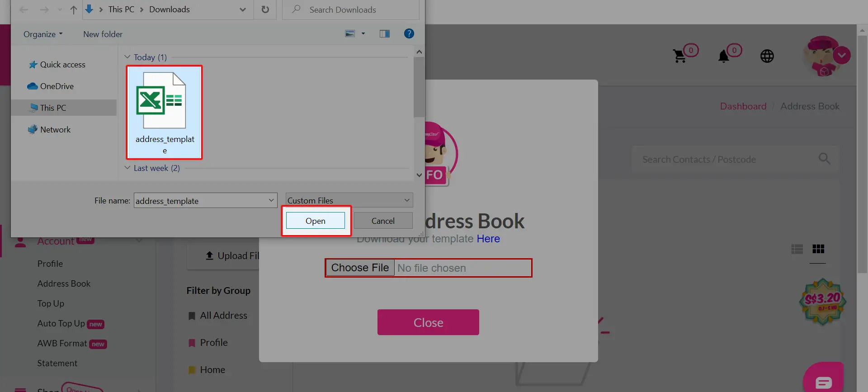Click the Choose File button
Screen dimensions: 868x392
pyautogui.click(x=360, y=268)
